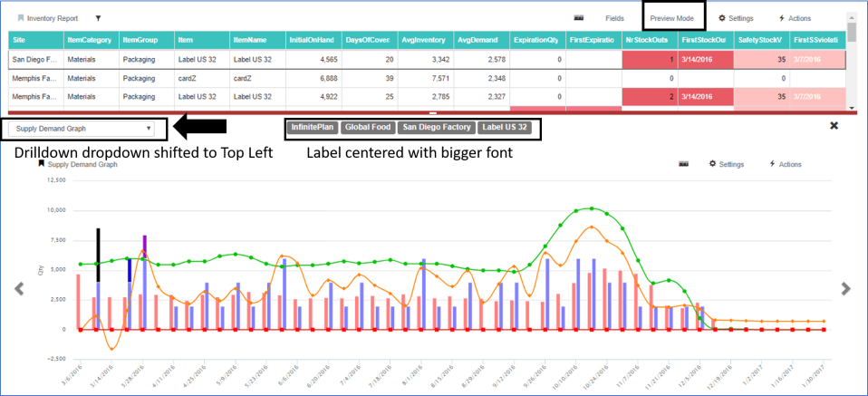This screenshot has width=868, height=396.
Task: Click the graph panel Settings gear
Action: [x=713, y=164]
